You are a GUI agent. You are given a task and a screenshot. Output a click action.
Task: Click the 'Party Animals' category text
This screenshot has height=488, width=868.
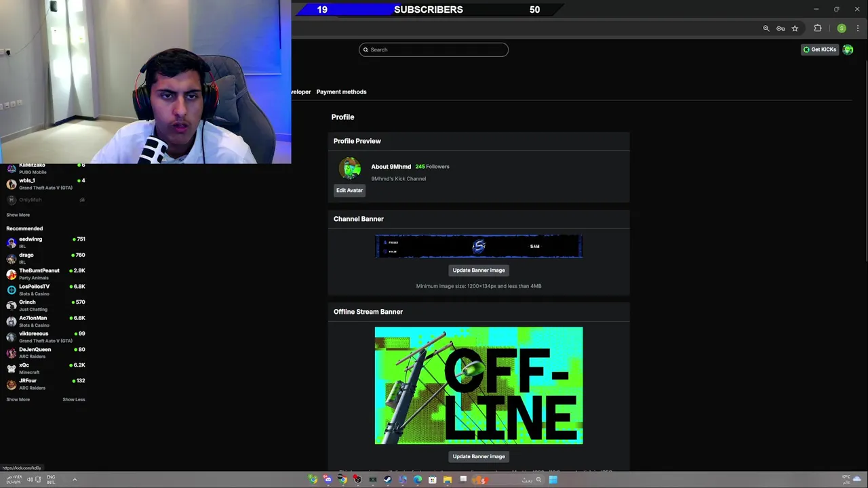pos(34,278)
